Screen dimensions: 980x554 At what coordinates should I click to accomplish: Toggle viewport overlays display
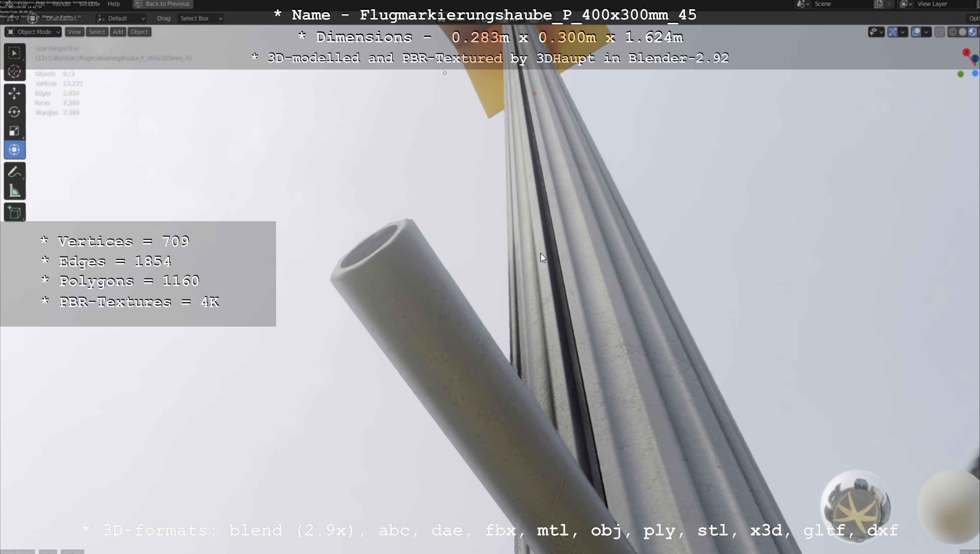(x=916, y=32)
